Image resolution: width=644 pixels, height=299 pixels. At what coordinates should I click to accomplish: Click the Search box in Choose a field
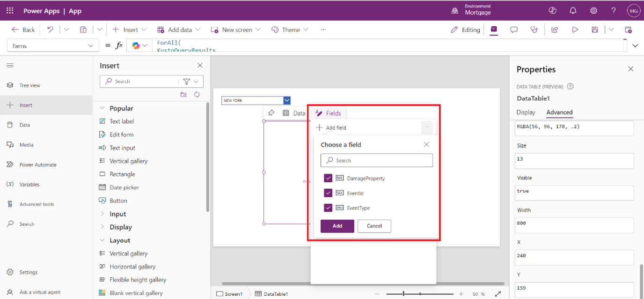[377, 160]
